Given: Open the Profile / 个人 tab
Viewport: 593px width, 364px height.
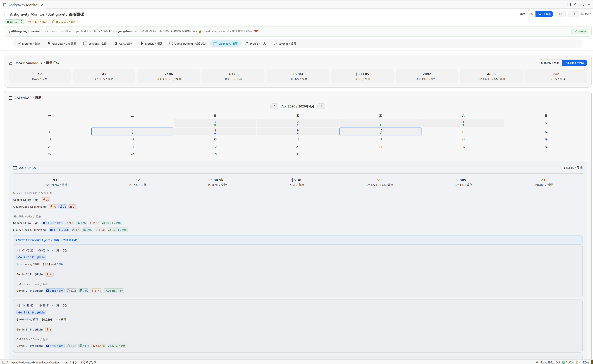Looking at the screenshot, I should click(x=255, y=44).
